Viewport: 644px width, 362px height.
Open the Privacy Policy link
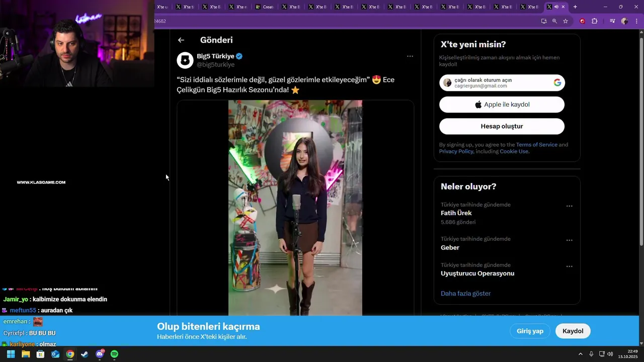pos(456,151)
